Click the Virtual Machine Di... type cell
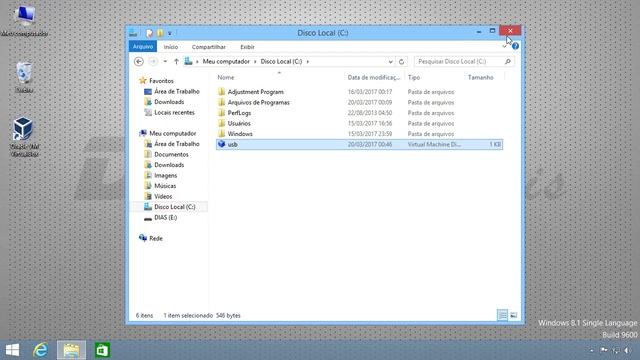The image size is (640, 360). (x=434, y=144)
